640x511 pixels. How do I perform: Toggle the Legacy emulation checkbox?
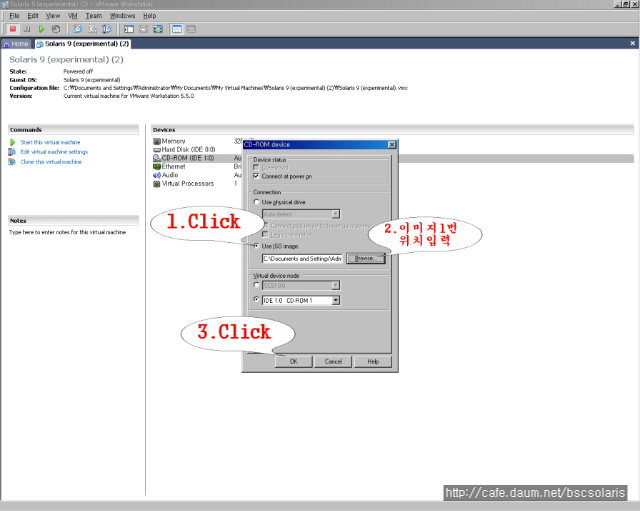tap(266, 235)
